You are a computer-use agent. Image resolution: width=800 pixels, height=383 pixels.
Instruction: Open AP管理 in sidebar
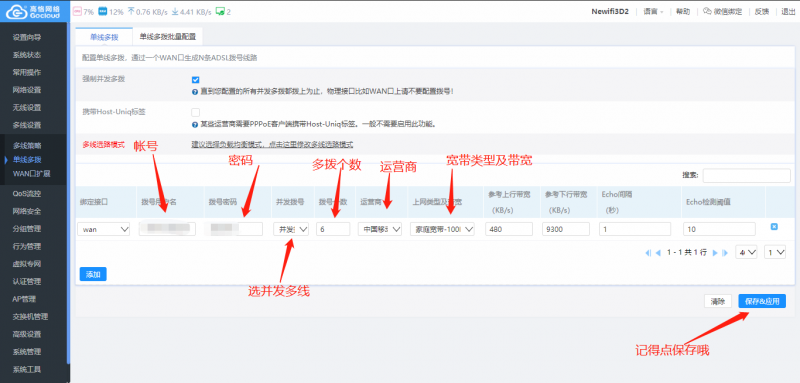coord(24,299)
